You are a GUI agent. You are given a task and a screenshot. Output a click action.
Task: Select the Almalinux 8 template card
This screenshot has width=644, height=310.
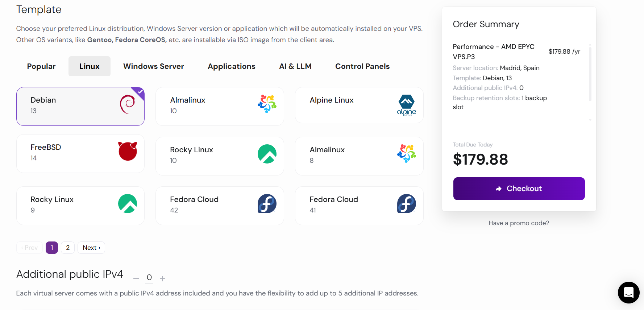point(359,156)
